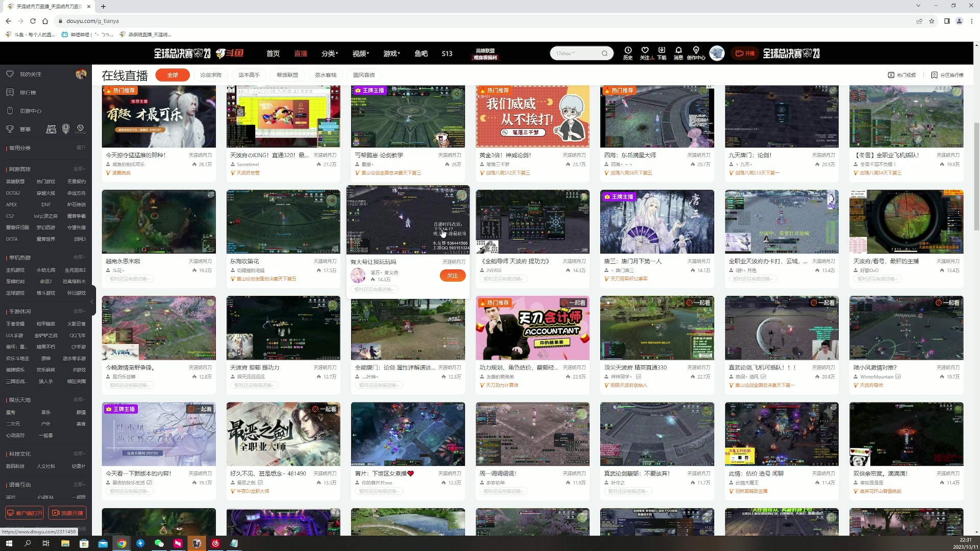Activate the 国风音频 filter pill

click(x=364, y=74)
